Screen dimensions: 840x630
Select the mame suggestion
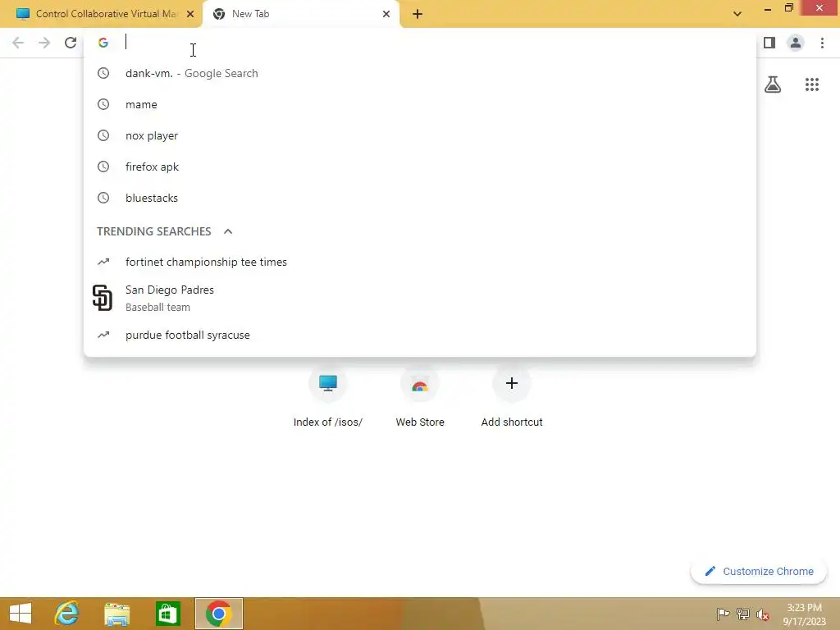(x=420, y=104)
